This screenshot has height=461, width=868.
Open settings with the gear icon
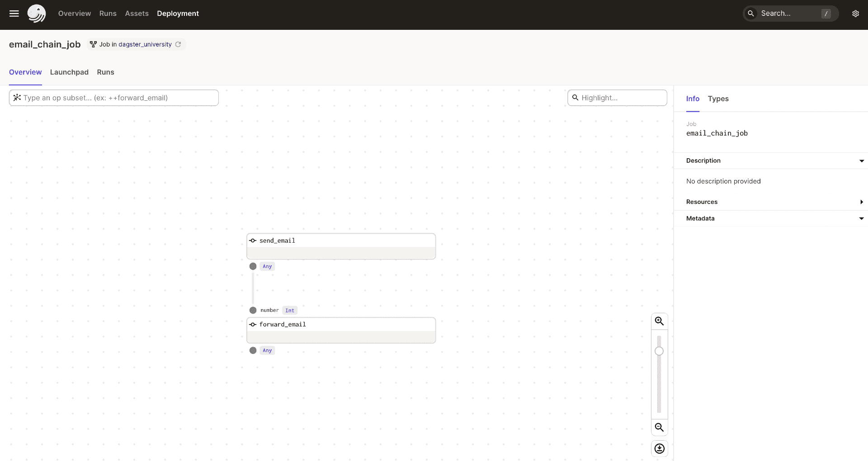[855, 14]
